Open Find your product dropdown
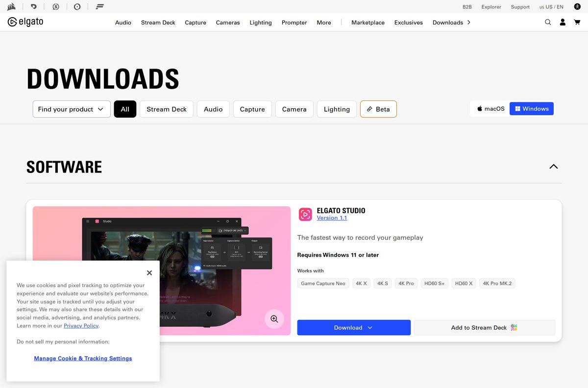This screenshot has height=388, width=588. [71, 109]
